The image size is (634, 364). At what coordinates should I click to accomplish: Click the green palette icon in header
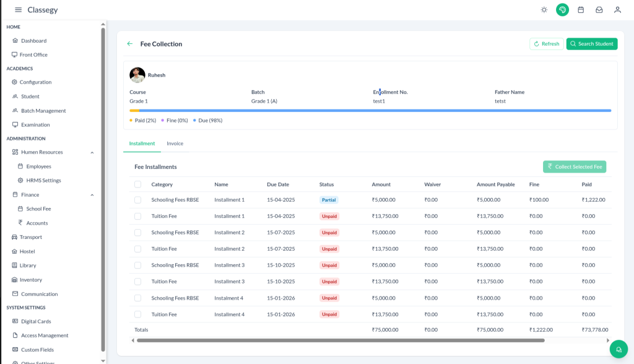pyautogui.click(x=562, y=10)
